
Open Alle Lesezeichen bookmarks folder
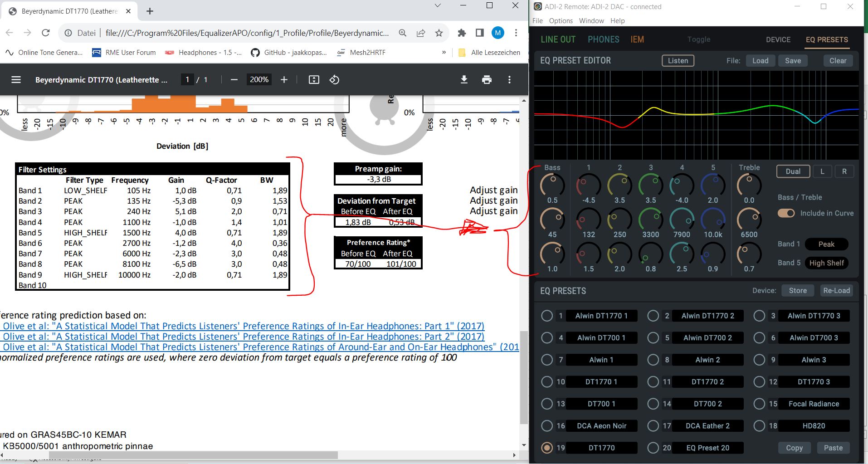click(489, 53)
